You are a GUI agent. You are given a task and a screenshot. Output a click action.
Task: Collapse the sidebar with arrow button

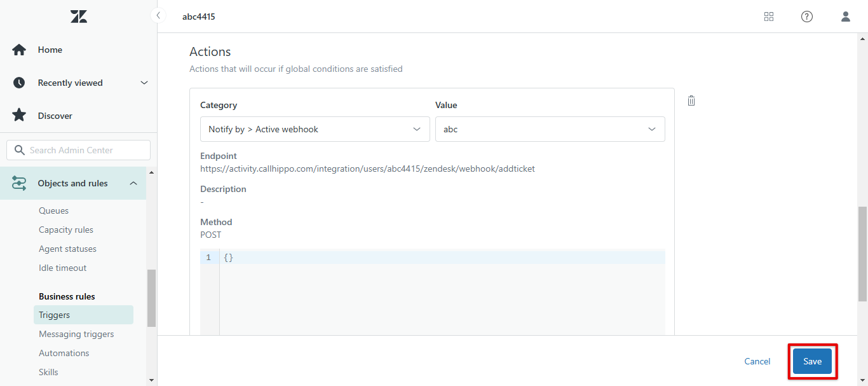pyautogui.click(x=158, y=15)
